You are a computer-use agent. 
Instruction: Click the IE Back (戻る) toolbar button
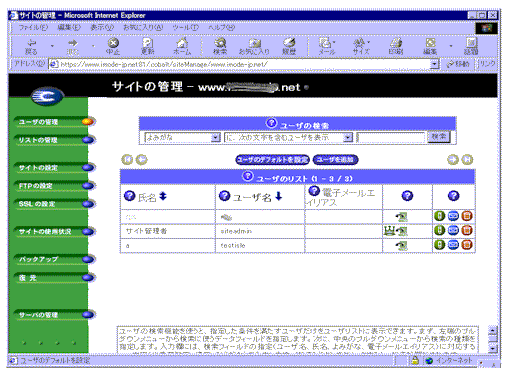click(31, 47)
